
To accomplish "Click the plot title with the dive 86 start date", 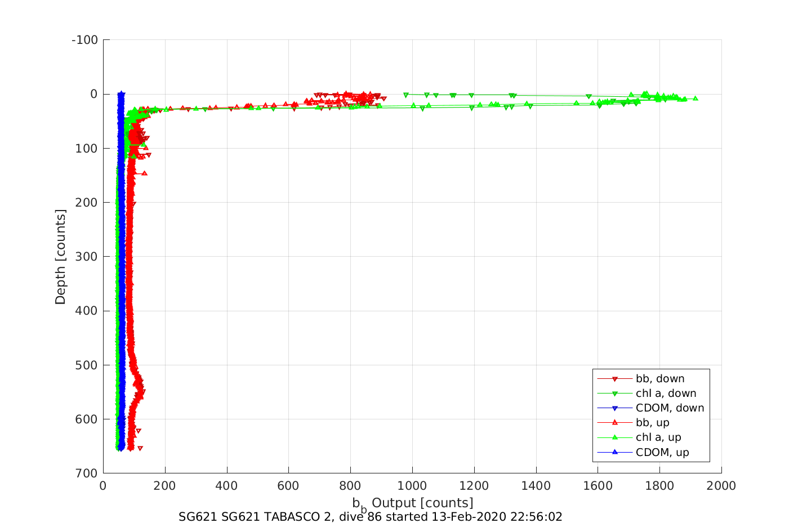I will pyautogui.click(x=371, y=517).
